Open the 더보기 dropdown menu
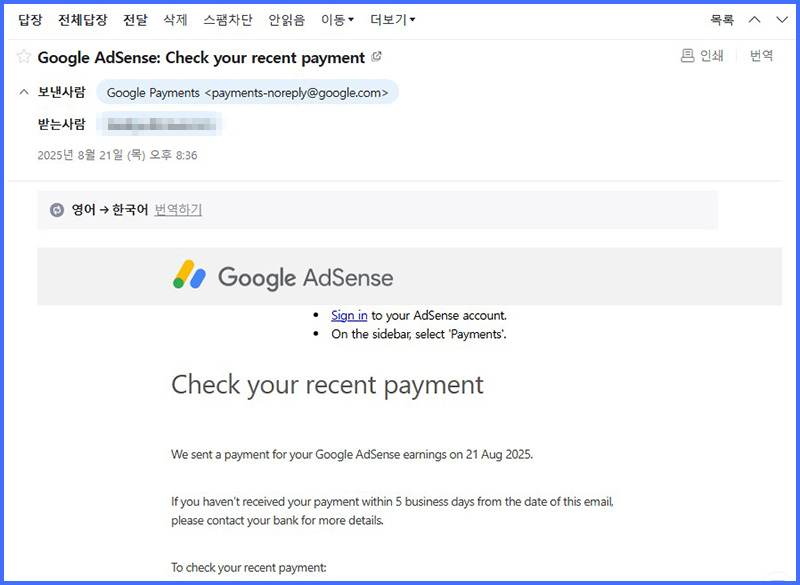This screenshot has width=800, height=585. (x=392, y=20)
